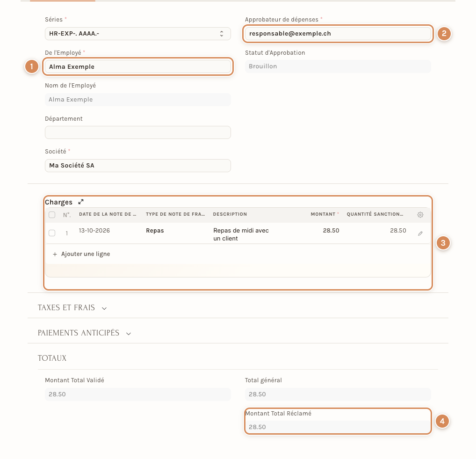
Task: Click the Approbateur de dépenses email field
Action: pyautogui.click(x=338, y=34)
